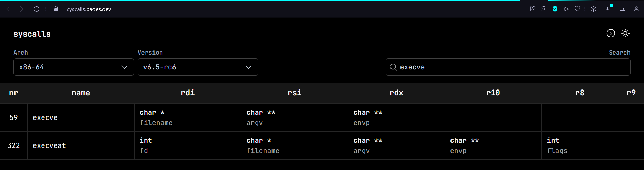Open the easy setup sliders icon
Viewport: 644px width, 170px height.
pos(622,9)
